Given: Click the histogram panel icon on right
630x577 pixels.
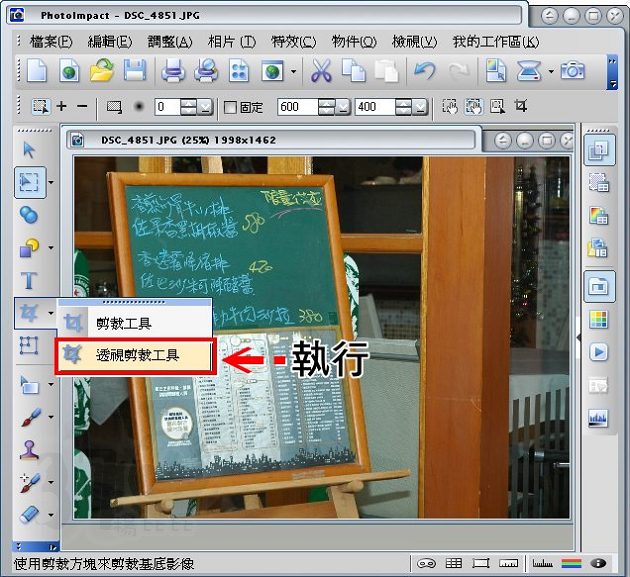Looking at the screenshot, I should pyautogui.click(x=598, y=418).
